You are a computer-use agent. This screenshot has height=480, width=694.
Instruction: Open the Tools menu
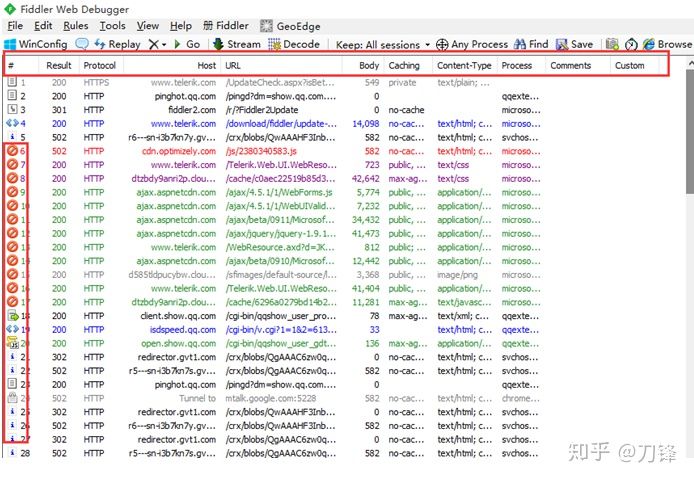[112, 26]
